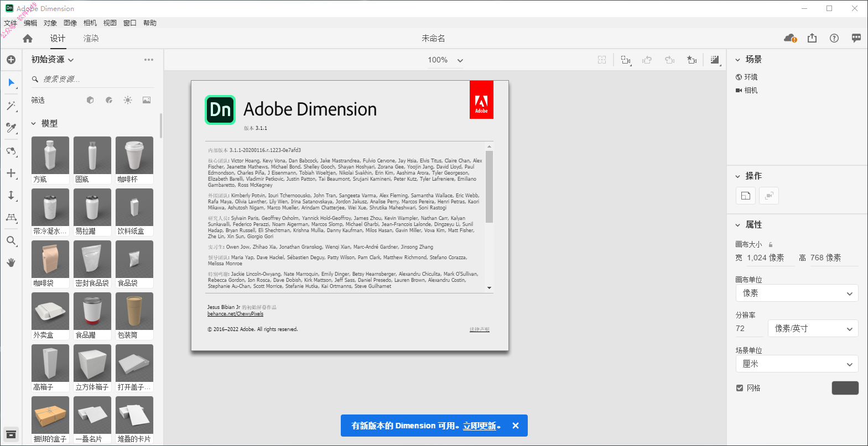Toggle canvas size aspect lock
The height and width of the screenshot is (446, 868).
771,244
